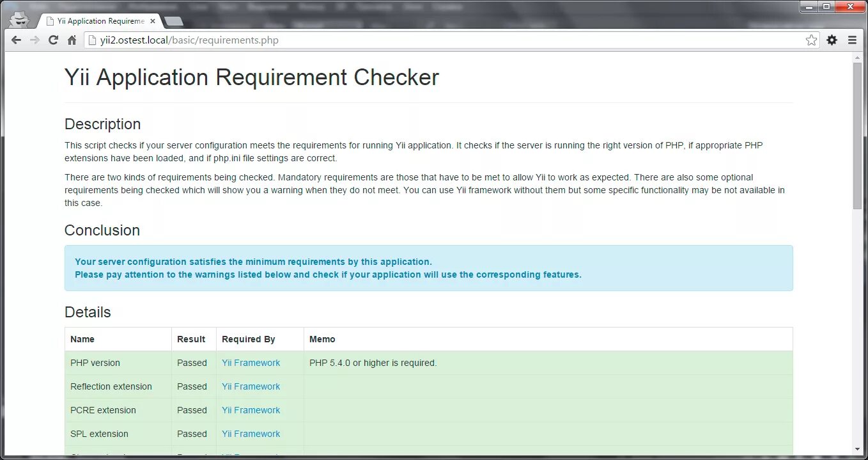Click 'Passed' result in SPL extension row
Viewport: 868px width, 460px height.
click(192, 434)
